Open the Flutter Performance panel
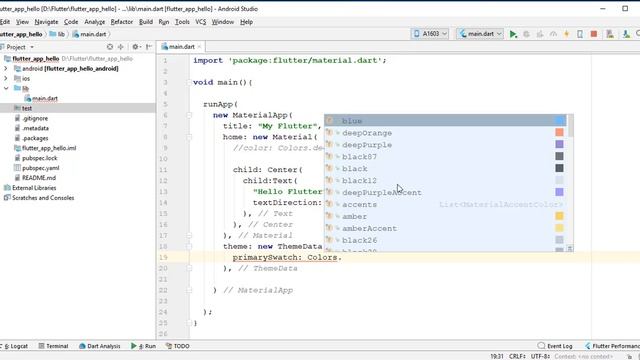Image resolution: width=640 pixels, height=360 pixels. [612, 346]
